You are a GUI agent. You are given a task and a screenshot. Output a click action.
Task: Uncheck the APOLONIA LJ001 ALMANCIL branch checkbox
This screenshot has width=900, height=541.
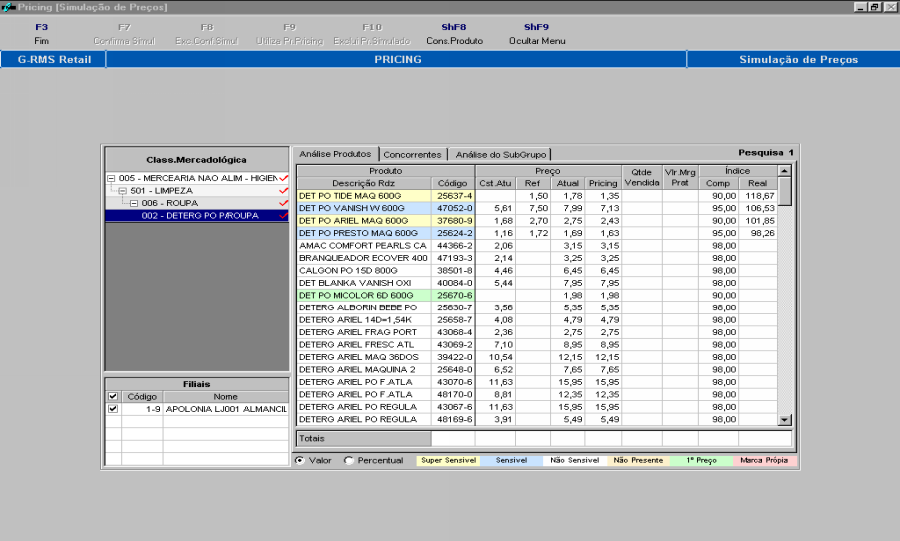click(113, 409)
